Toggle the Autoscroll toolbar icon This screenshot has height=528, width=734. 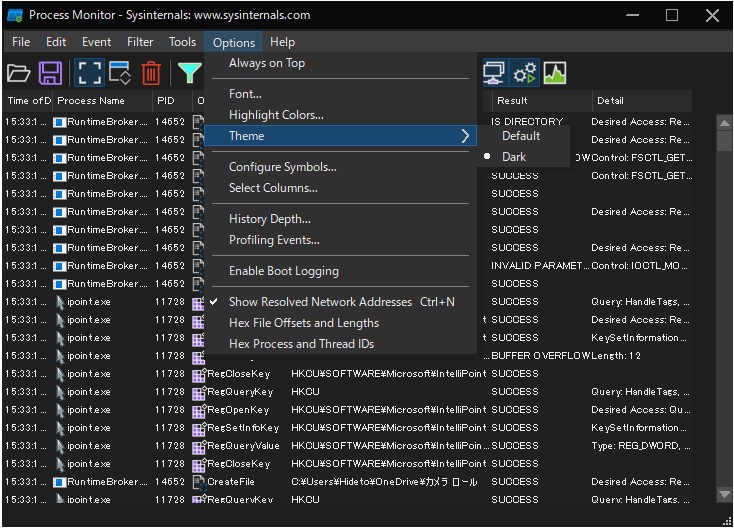(120, 73)
